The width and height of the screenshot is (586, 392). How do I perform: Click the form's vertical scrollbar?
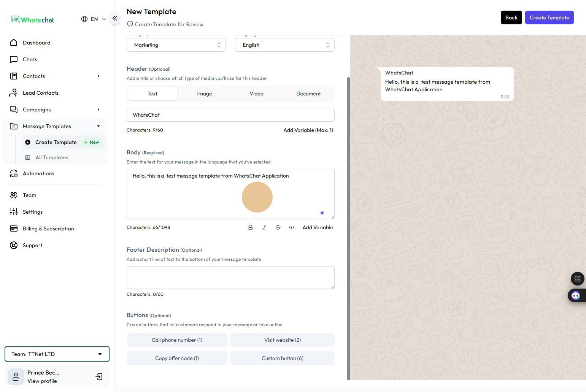coord(348,228)
